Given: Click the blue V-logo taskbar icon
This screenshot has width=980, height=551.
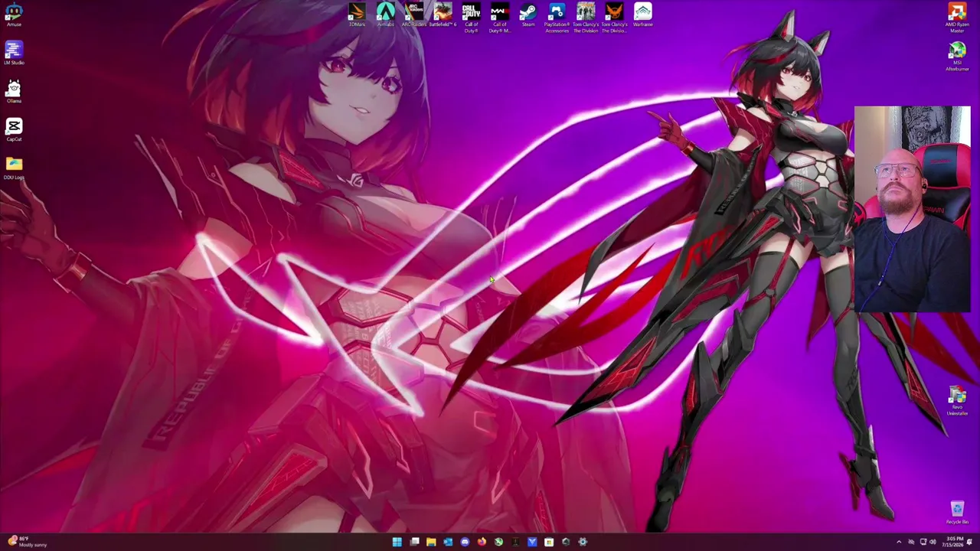Looking at the screenshot, I should coord(532,542).
